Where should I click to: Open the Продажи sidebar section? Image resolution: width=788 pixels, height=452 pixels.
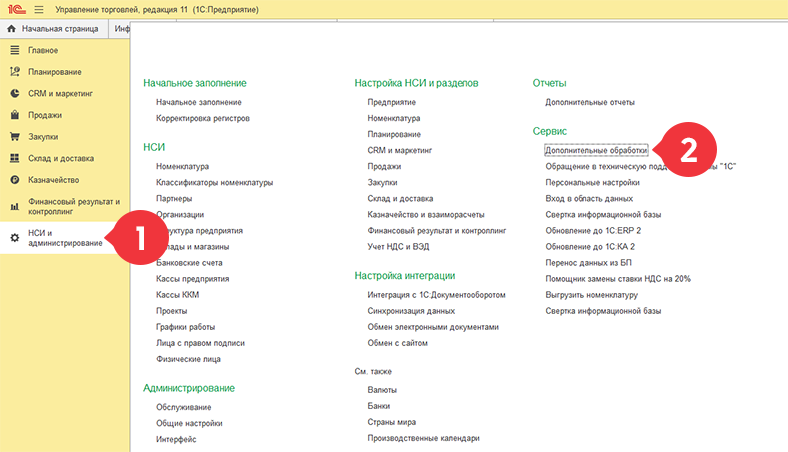tap(45, 115)
